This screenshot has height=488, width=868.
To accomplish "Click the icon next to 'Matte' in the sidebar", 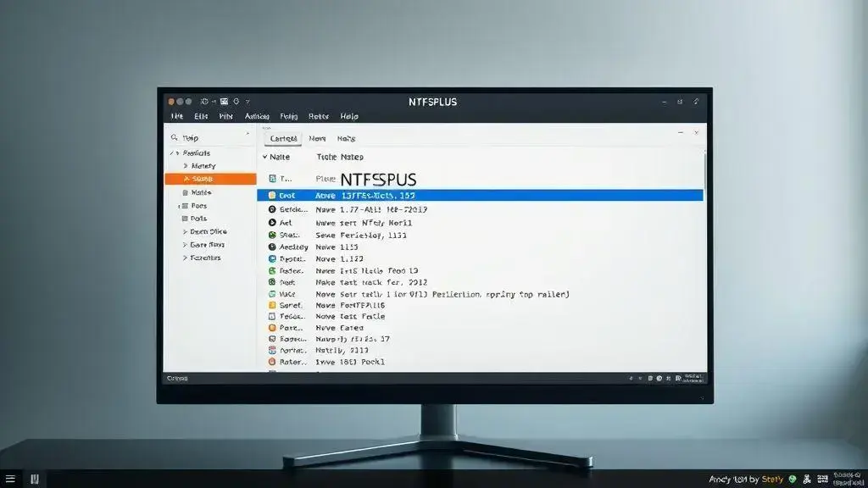I will tap(186, 192).
